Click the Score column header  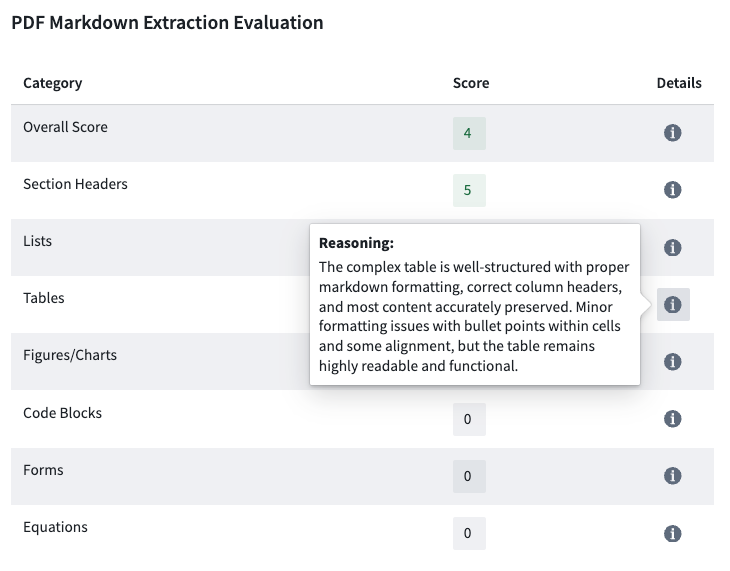pos(471,83)
